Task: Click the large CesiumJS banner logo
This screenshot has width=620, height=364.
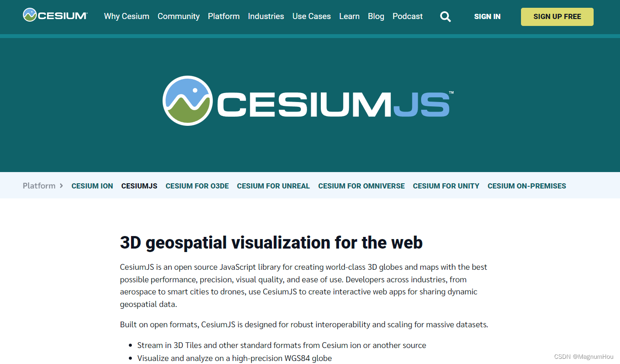Action: pos(308,101)
